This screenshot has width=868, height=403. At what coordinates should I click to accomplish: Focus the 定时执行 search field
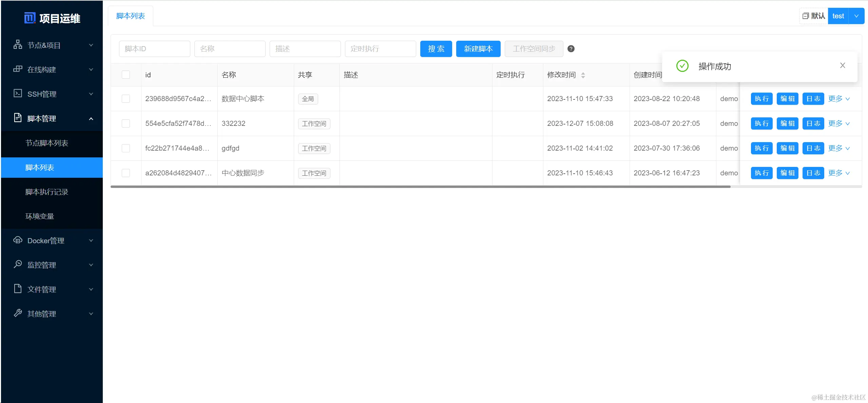coord(381,49)
